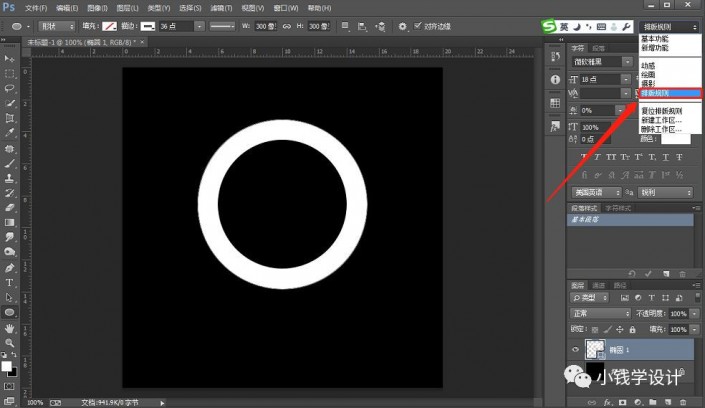The width and height of the screenshot is (705, 408).
Task: Toggle the 对齐边缘 checkbox
Action: pos(415,25)
